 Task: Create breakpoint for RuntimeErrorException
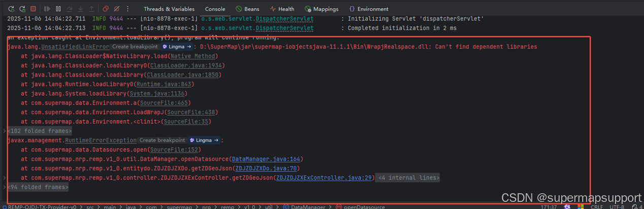(x=162, y=141)
